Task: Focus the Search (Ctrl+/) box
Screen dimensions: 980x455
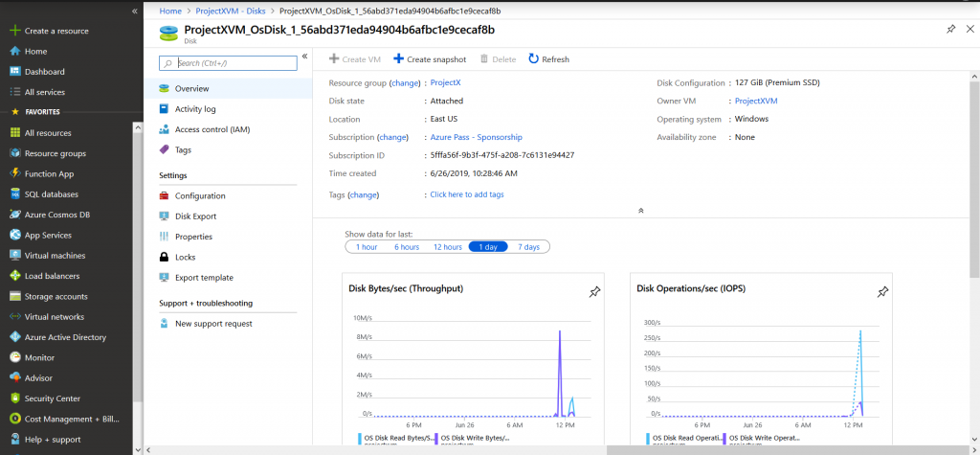Action: point(228,63)
